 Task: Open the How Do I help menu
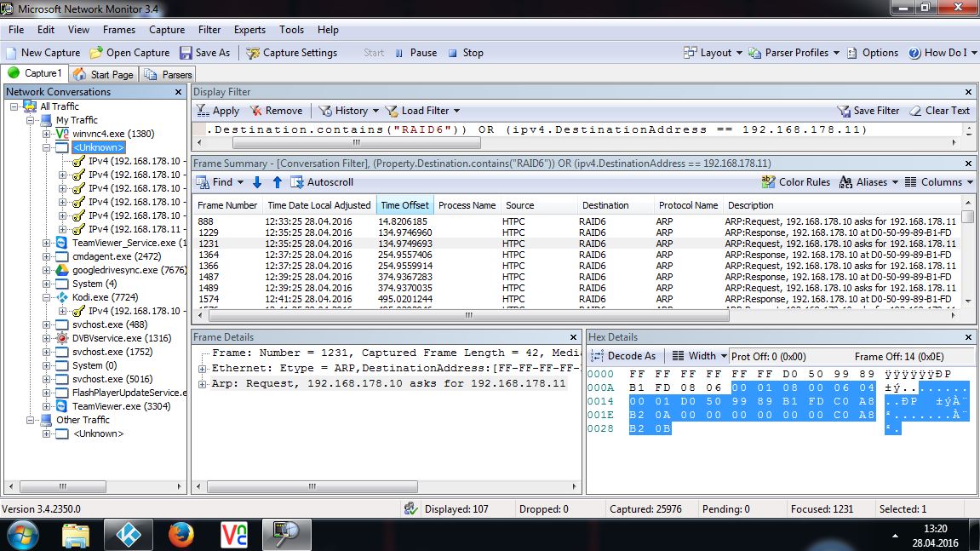942,53
